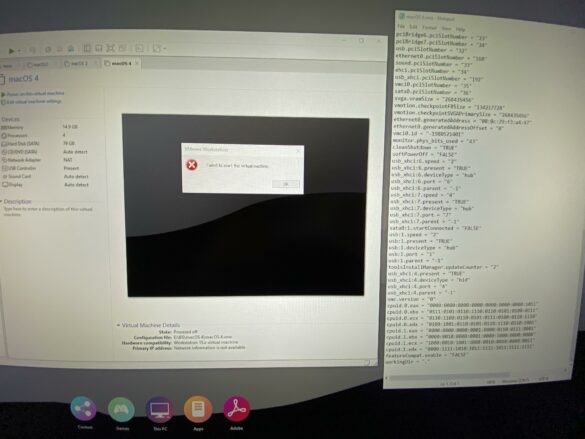Open the Help menu in Notepad

[x=460, y=29]
